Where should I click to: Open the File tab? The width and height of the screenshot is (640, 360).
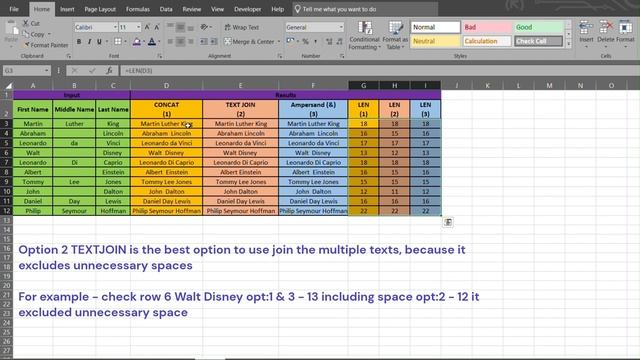(14, 9)
